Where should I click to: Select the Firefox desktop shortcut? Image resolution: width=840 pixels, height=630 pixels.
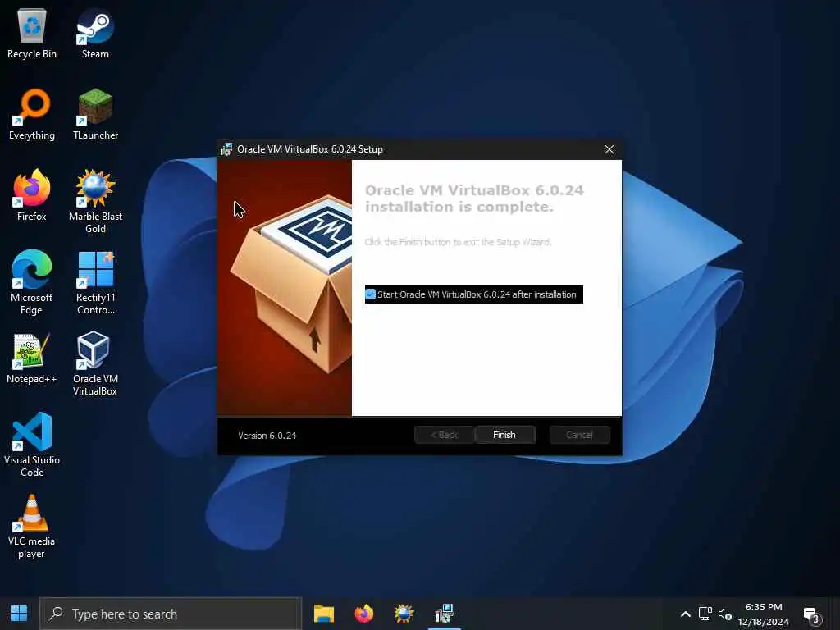click(32, 195)
